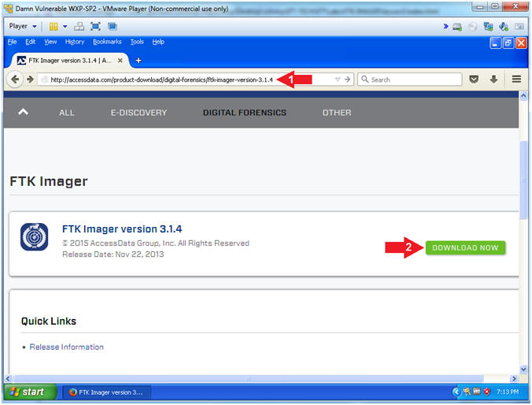Open the Release Information link

(x=66, y=347)
